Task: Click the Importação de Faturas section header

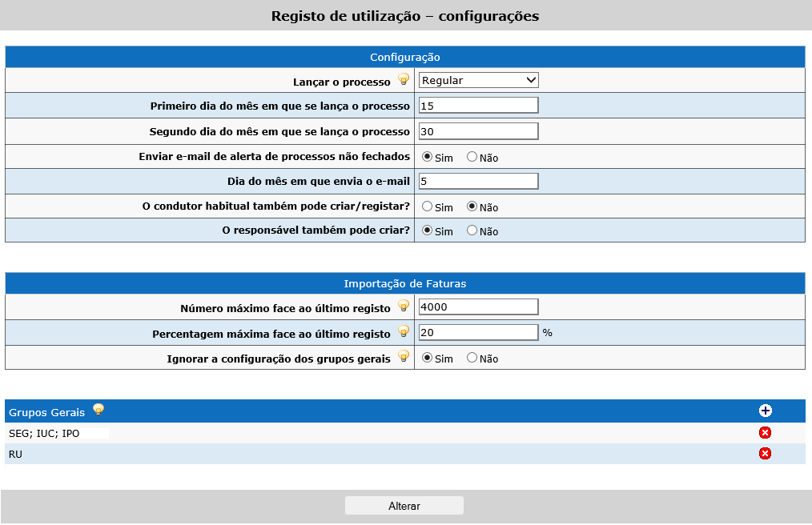Action: 405,284
